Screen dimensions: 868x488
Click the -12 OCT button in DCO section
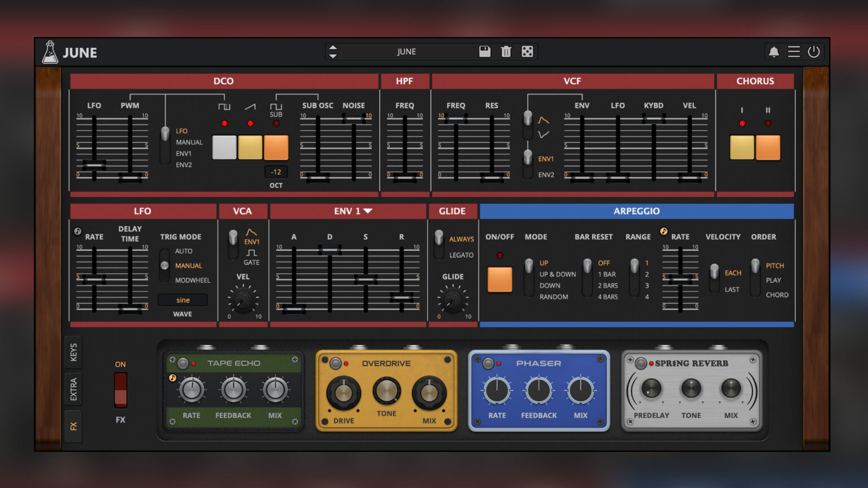pyautogui.click(x=275, y=172)
